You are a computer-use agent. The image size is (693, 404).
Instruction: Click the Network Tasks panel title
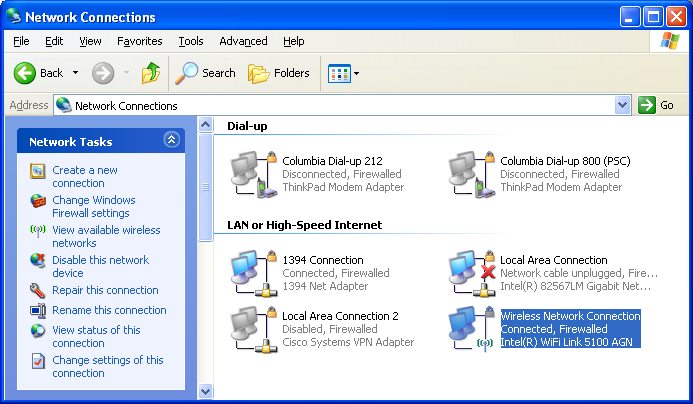71,142
